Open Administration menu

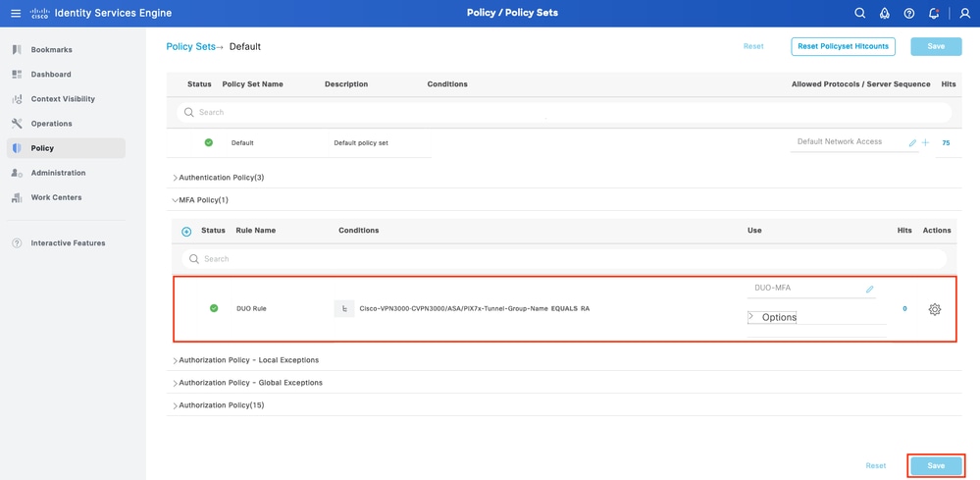click(58, 173)
